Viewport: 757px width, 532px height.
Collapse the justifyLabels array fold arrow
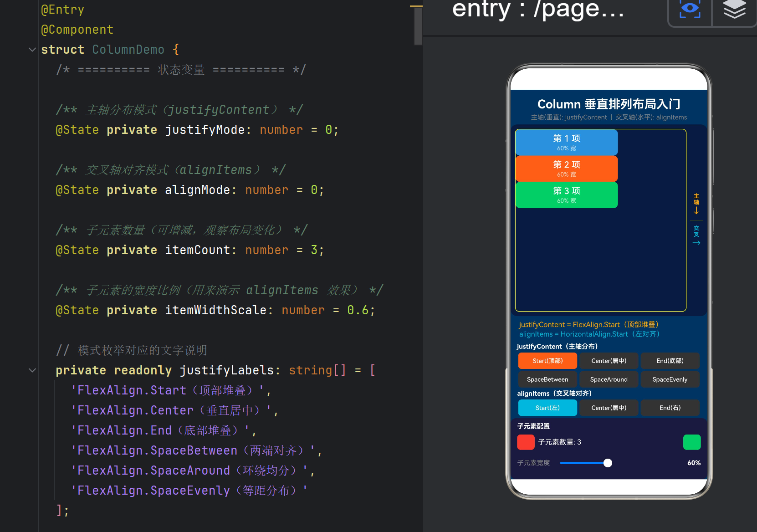(x=32, y=370)
